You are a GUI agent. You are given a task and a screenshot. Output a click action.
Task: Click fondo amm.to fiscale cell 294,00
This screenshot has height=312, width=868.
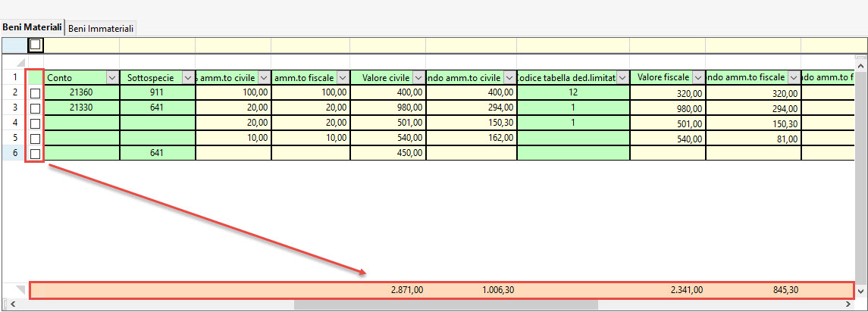tap(753, 108)
